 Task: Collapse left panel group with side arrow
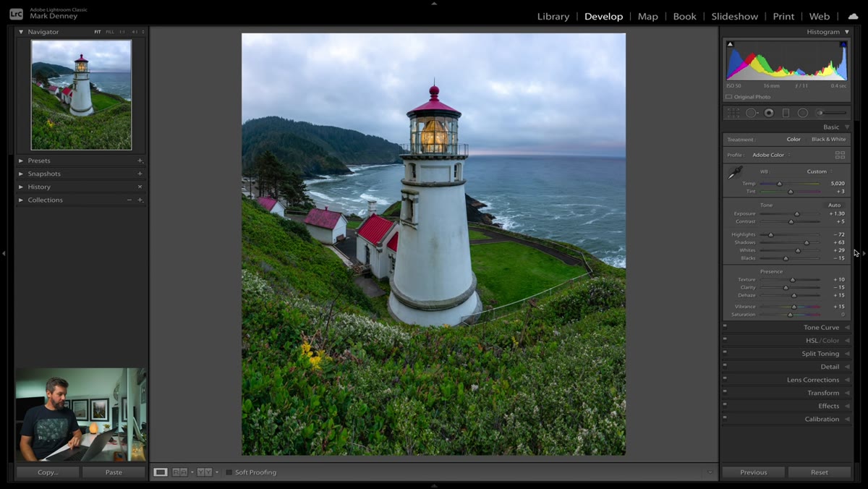pos(4,253)
